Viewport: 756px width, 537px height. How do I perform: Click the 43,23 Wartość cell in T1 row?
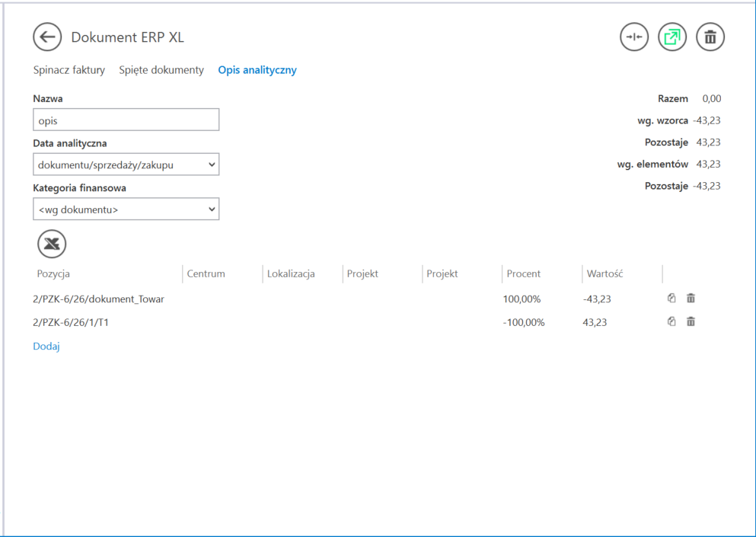(x=595, y=322)
